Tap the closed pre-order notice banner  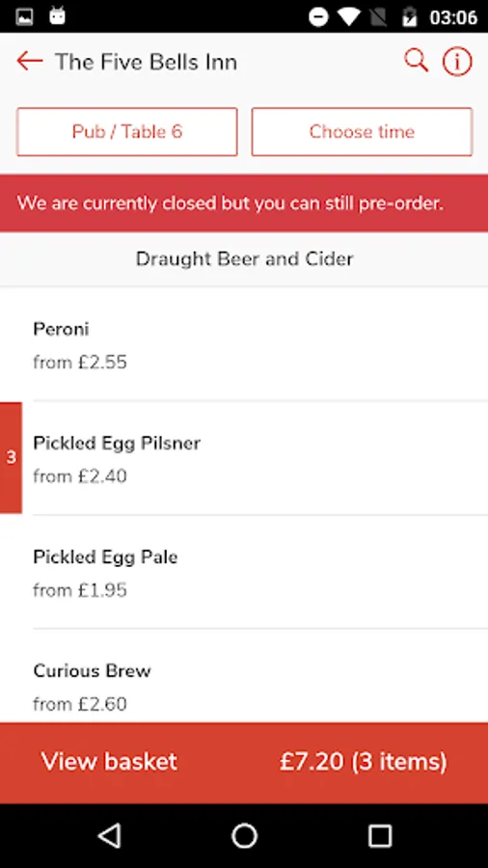pos(244,203)
